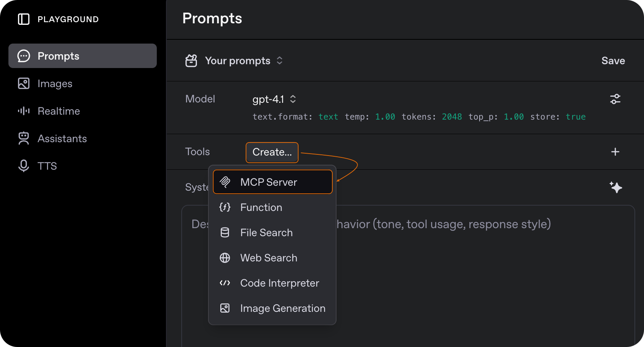Screen dimensions: 644x347
Task: Click the Assistants robot icon
Action: 24,138
